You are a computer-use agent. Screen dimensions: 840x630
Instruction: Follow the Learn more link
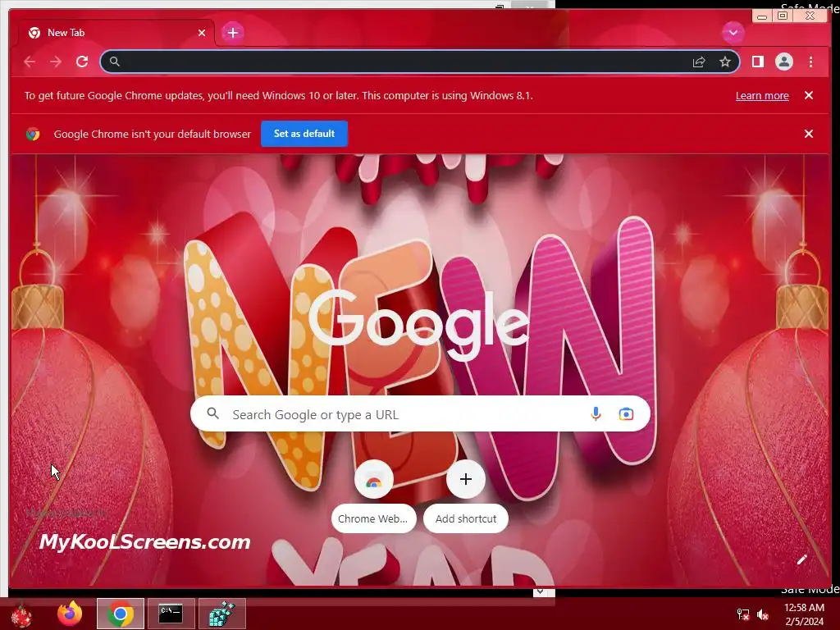click(762, 96)
